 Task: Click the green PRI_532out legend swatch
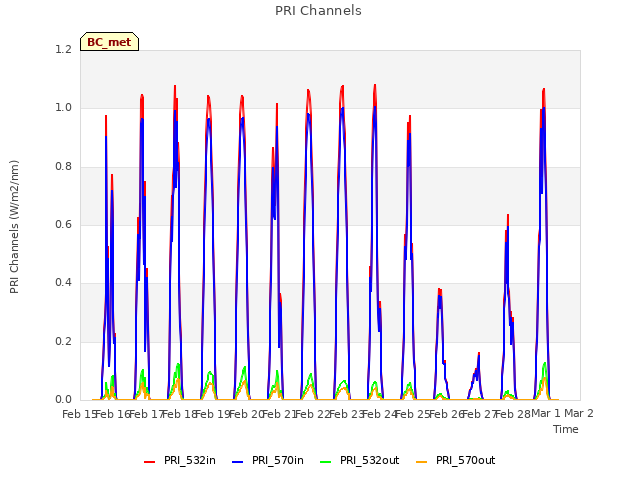325,462
